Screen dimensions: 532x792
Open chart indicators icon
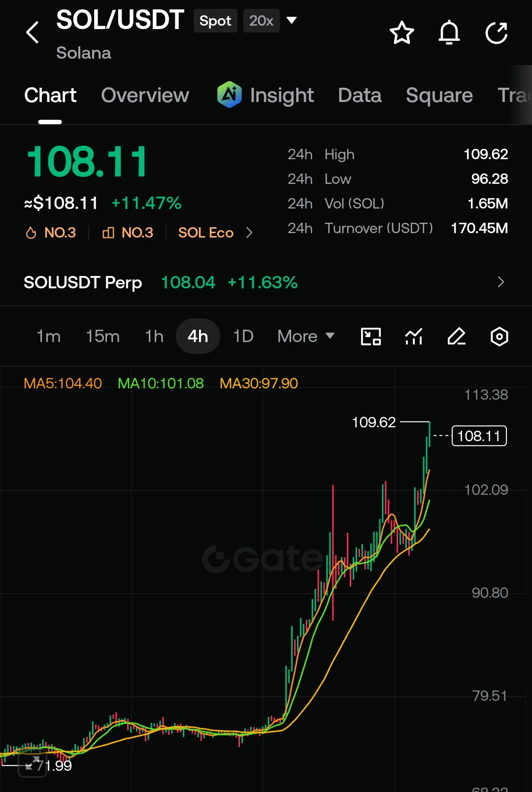(414, 337)
